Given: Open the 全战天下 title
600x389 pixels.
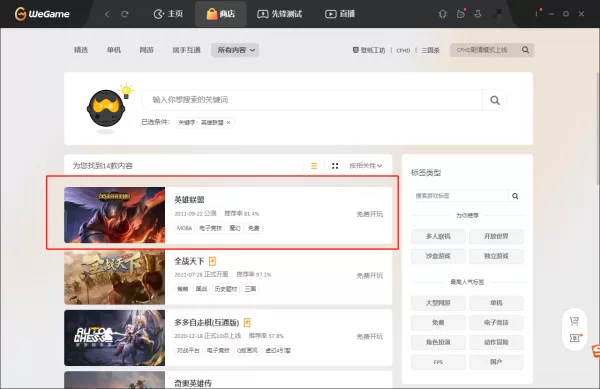Looking at the screenshot, I should [x=189, y=261].
